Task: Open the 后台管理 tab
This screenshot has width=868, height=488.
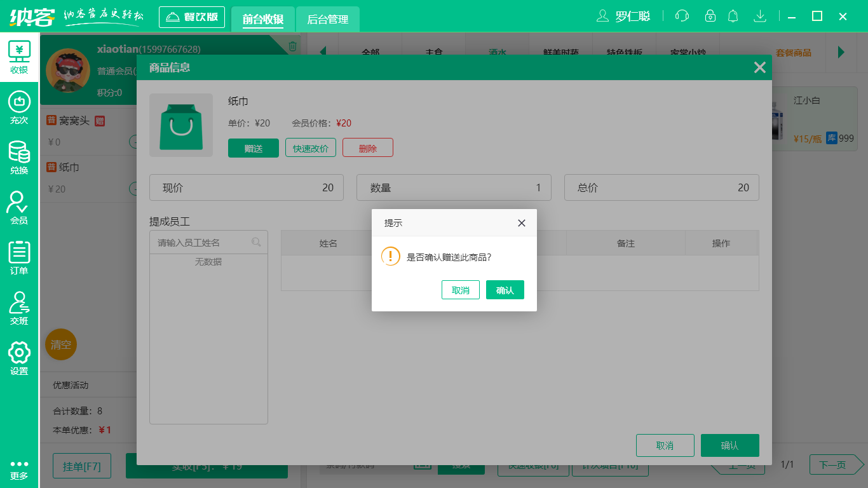Action: [x=329, y=19]
